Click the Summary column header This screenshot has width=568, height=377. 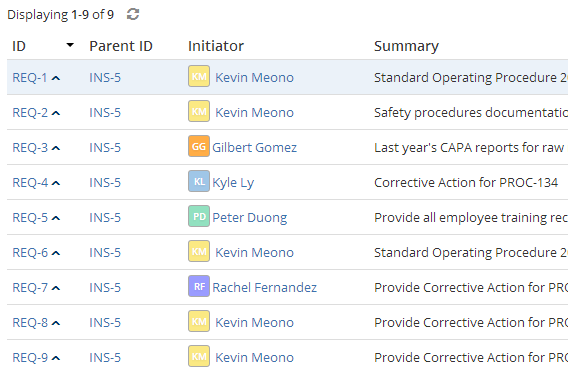[x=406, y=46]
